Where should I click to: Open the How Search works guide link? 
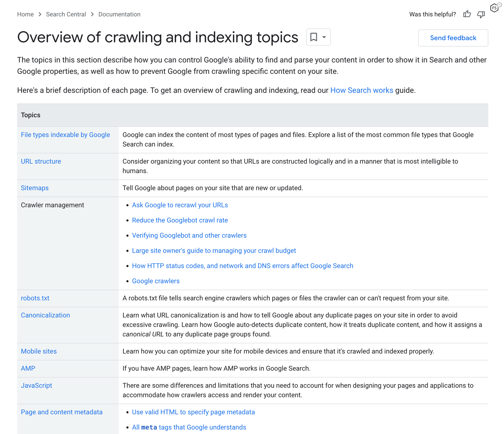tap(362, 90)
